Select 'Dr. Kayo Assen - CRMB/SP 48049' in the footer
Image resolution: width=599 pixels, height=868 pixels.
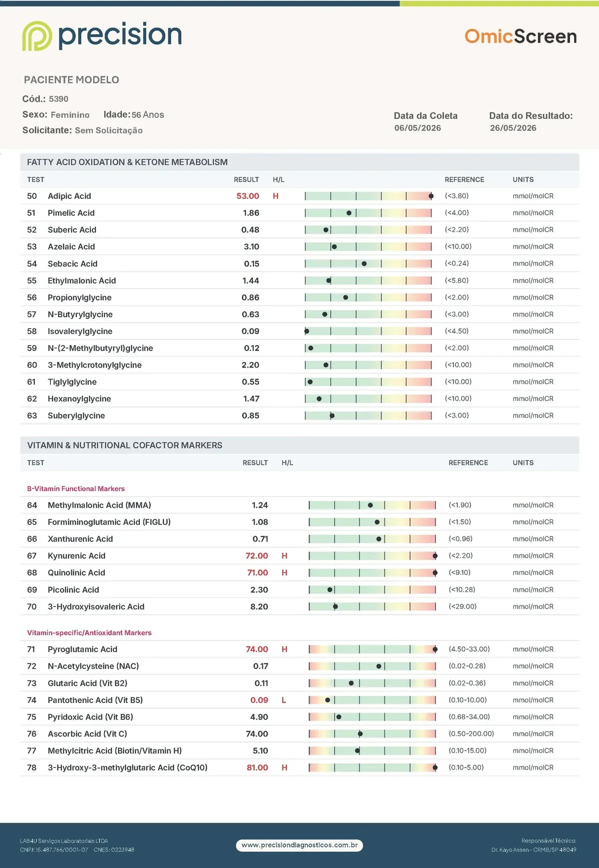click(534, 850)
